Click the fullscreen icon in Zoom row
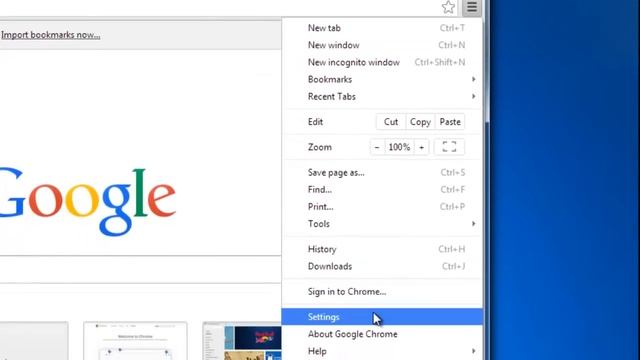640x360 pixels. point(449,147)
